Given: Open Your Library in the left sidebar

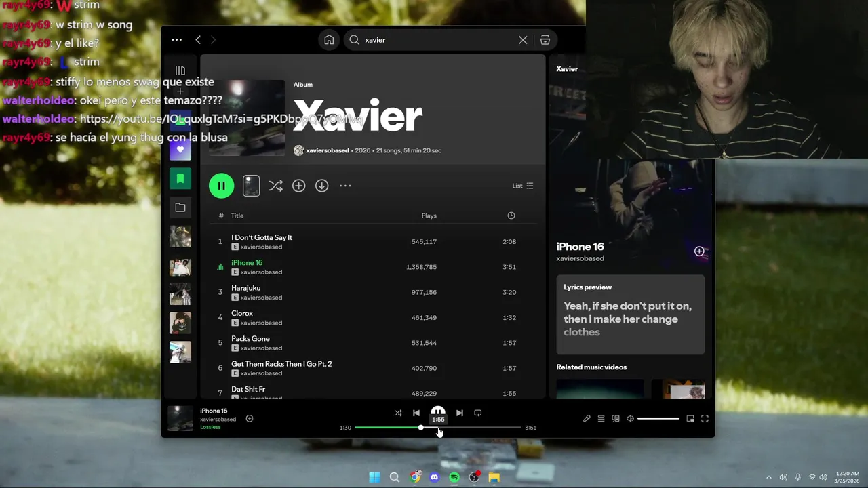Looking at the screenshot, I should (x=180, y=70).
